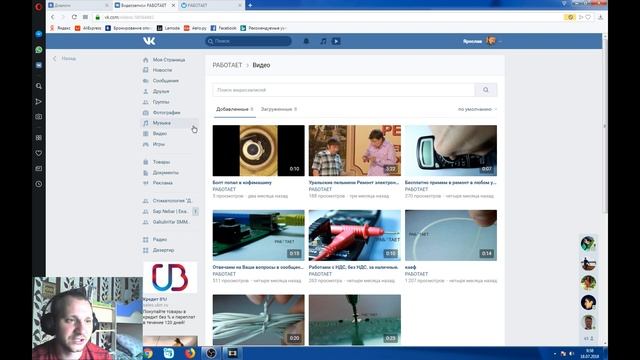The height and width of the screenshot is (360, 640).
Task: Open history clock in Opera sidebar
Action: (39, 184)
